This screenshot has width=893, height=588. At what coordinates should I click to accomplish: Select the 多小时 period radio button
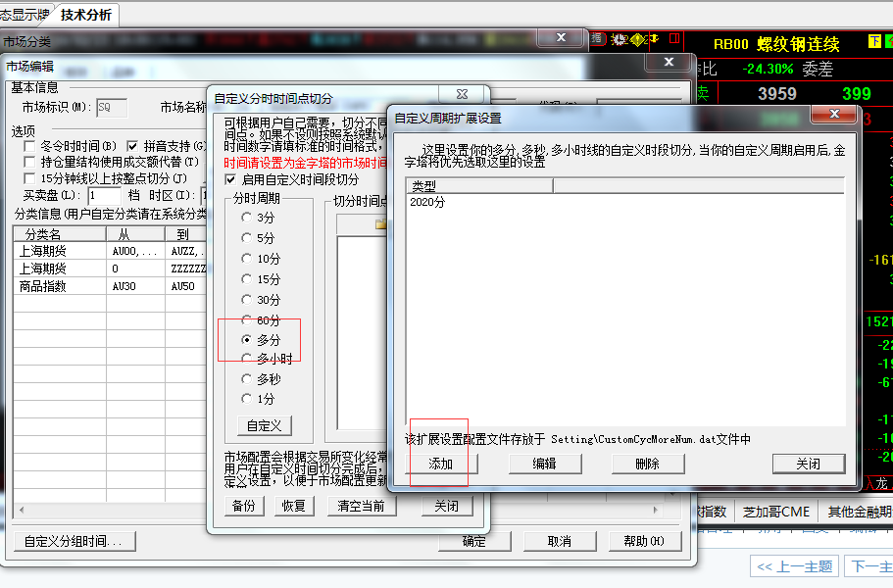point(246,359)
